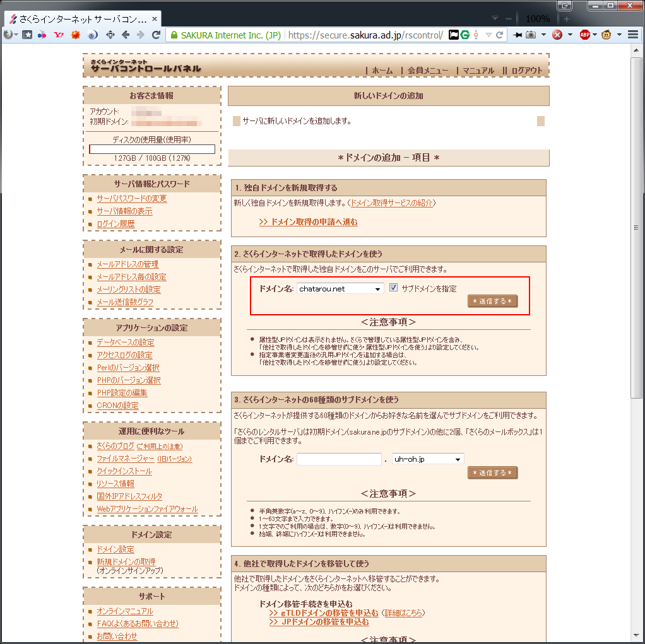The height and width of the screenshot is (644, 645).
Task: Go back with the browser back arrow
Action: coord(126,35)
